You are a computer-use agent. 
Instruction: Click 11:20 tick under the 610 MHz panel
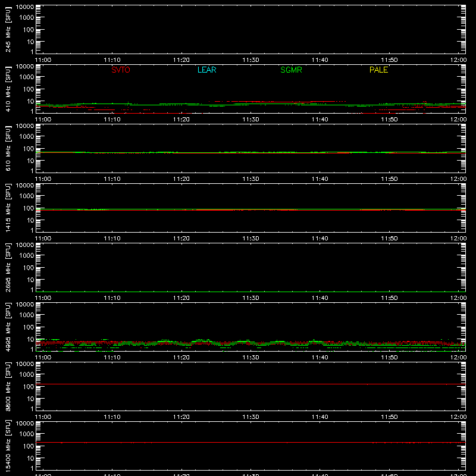click(181, 179)
